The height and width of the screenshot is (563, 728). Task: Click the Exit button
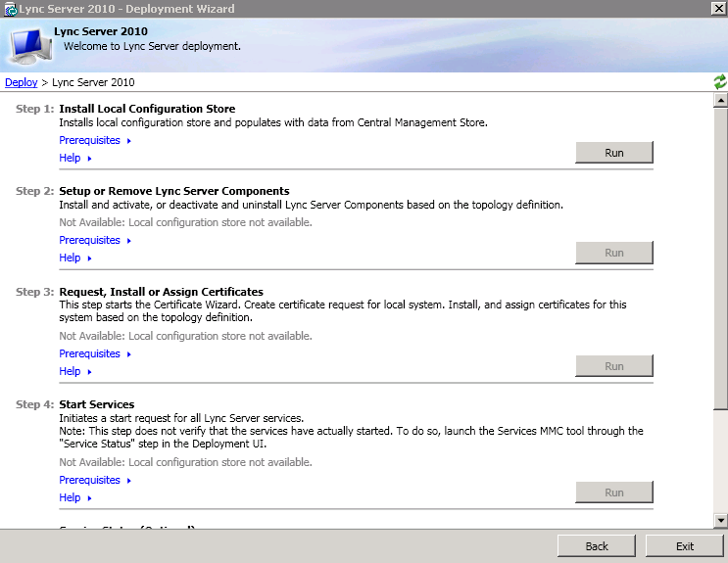[684, 545]
